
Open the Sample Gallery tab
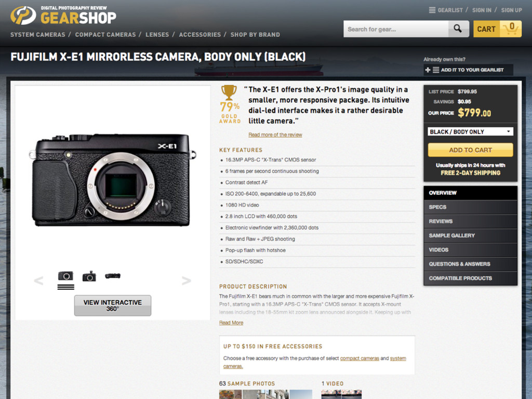(x=470, y=235)
